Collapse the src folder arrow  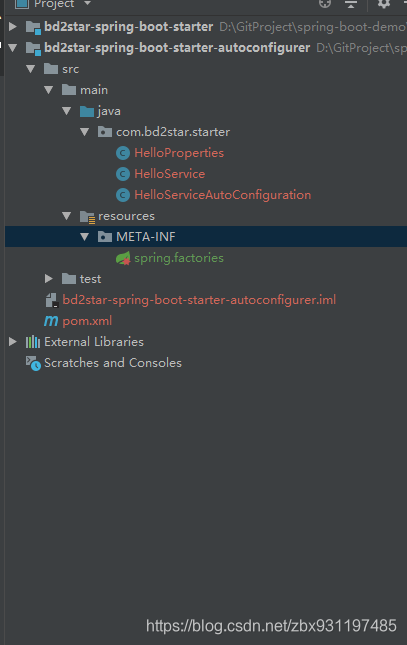click(x=31, y=69)
